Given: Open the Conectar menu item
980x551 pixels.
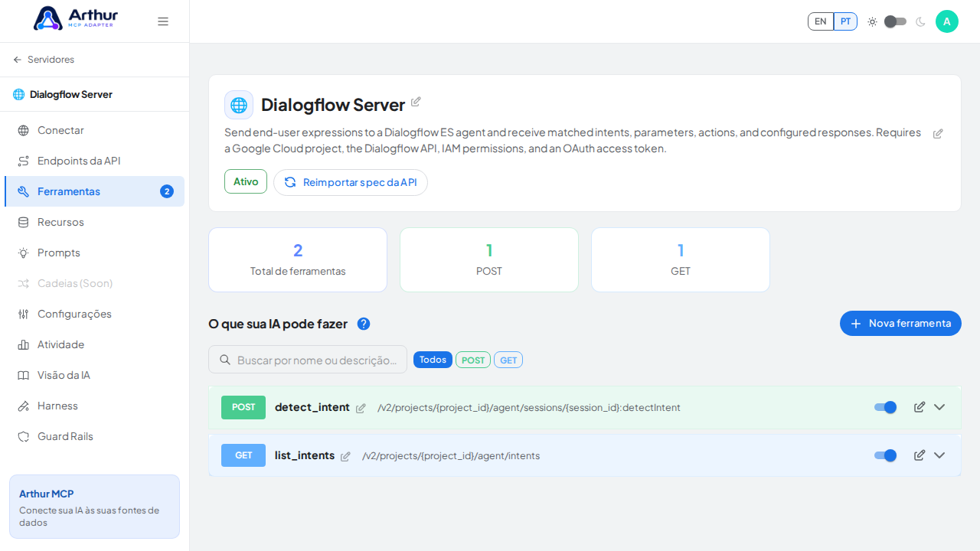Looking at the screenshot, I should pos(94,130).
